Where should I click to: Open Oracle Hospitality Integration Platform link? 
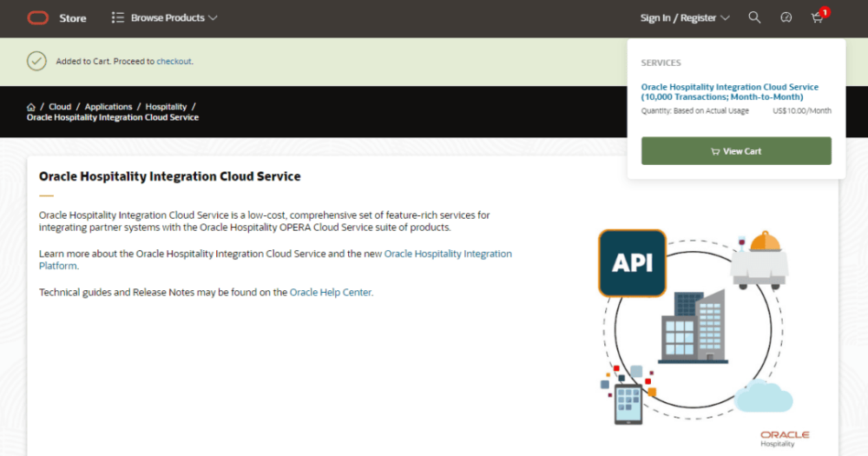448,254
